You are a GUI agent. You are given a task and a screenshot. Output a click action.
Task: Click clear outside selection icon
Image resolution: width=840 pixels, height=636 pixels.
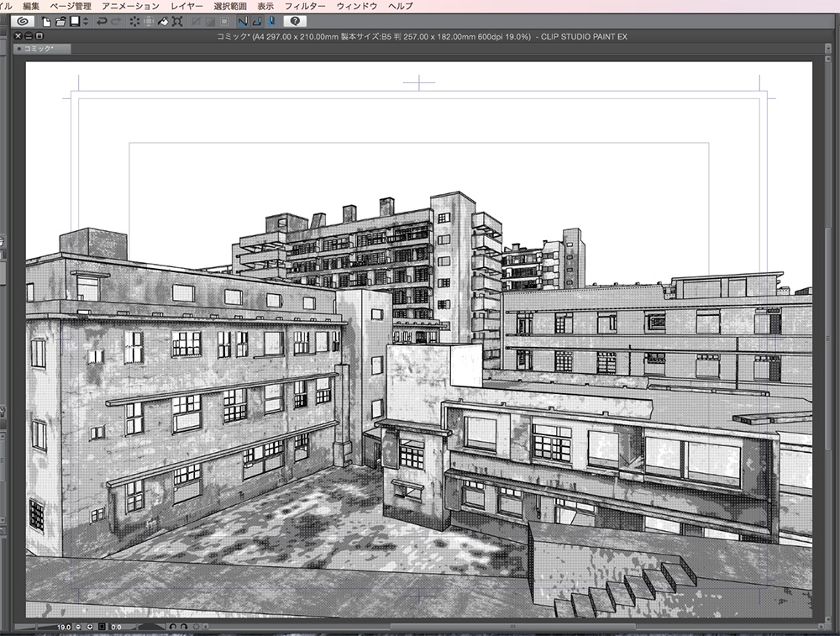(x=149, y=22)
